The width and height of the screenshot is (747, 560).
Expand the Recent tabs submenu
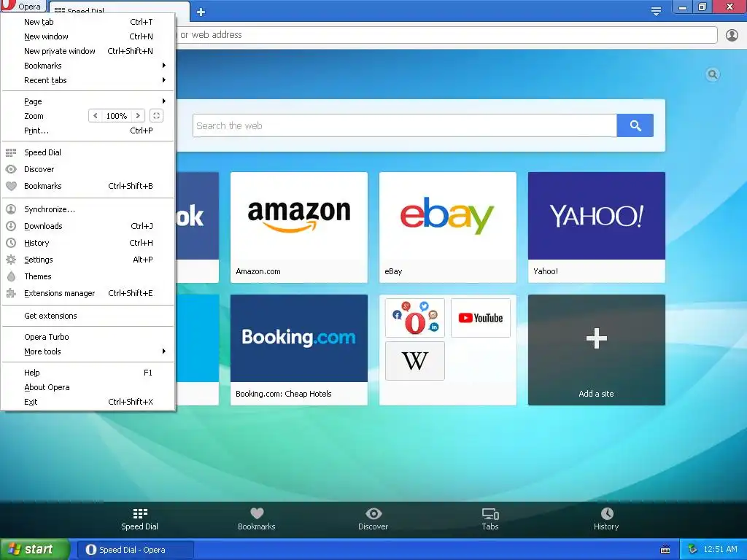88,80
